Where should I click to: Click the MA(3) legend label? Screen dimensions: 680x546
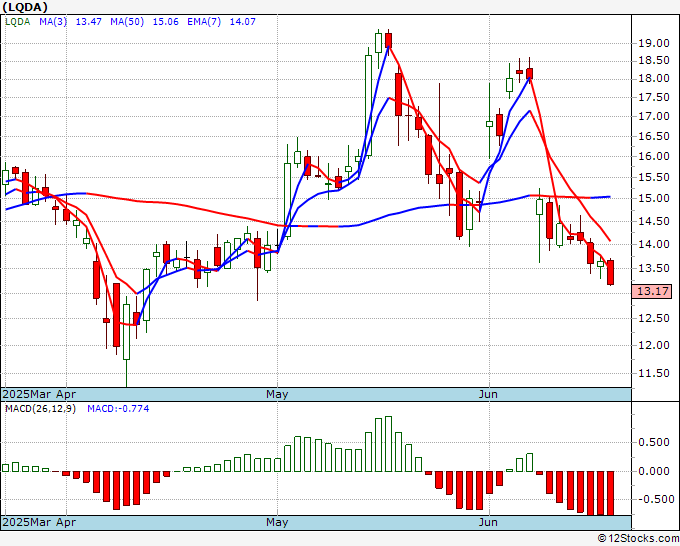(x=53, y=22)
